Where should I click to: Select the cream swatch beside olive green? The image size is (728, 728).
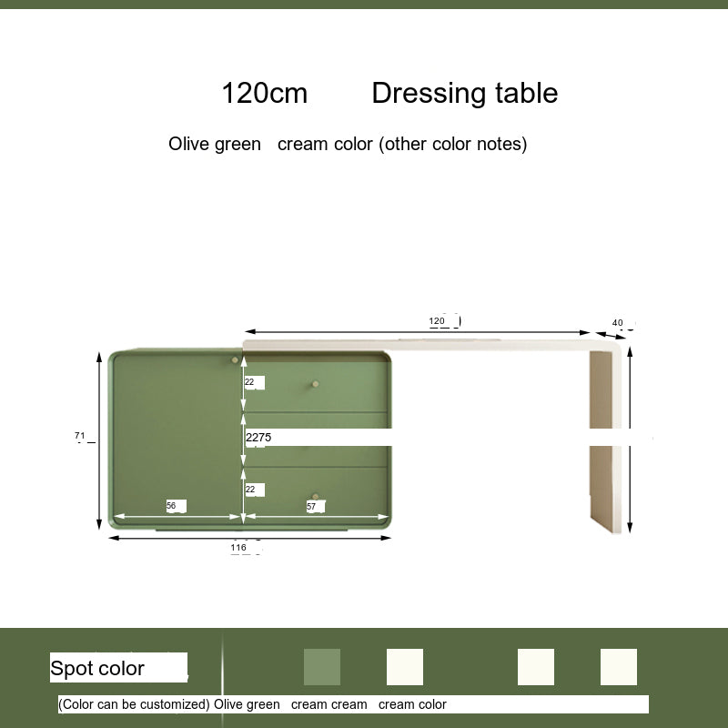tap(405, 667)
